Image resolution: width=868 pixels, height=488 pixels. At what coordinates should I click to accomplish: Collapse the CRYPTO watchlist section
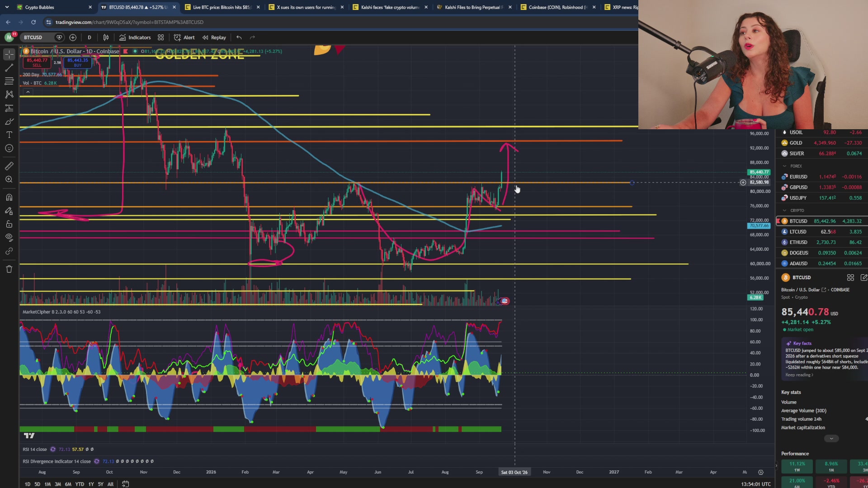(x=785, y=211)
